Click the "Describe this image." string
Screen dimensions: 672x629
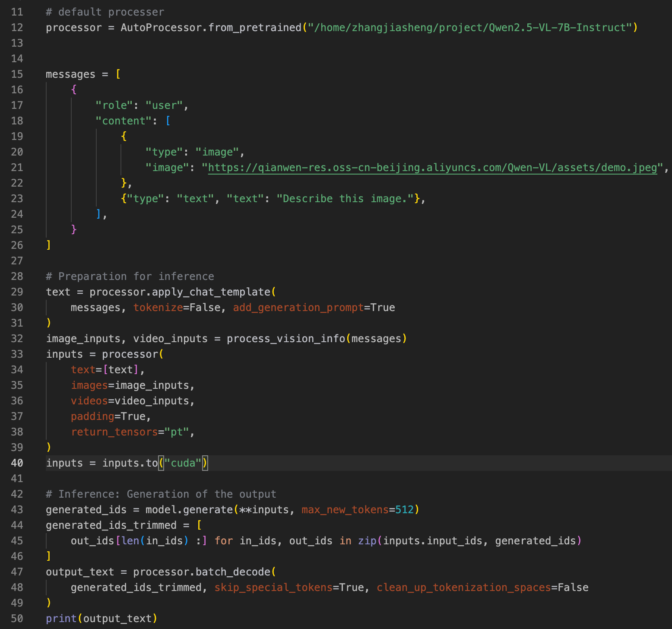point(345,199)
